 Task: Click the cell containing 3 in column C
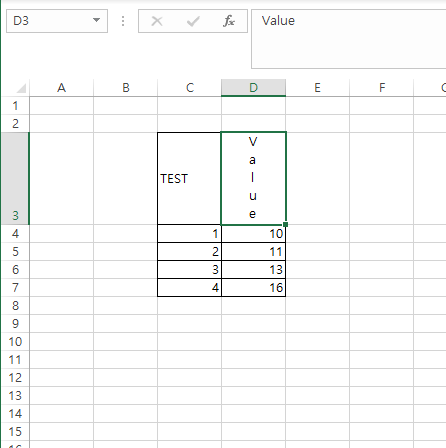click(189, 270)
